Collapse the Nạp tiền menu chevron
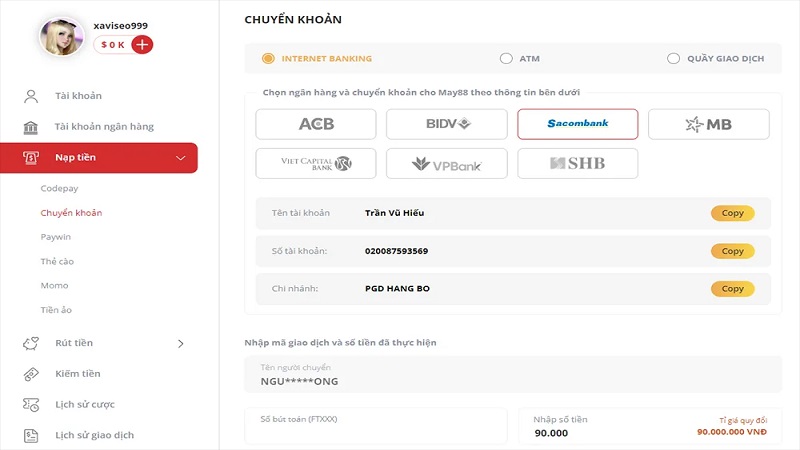 click(181, 158)
